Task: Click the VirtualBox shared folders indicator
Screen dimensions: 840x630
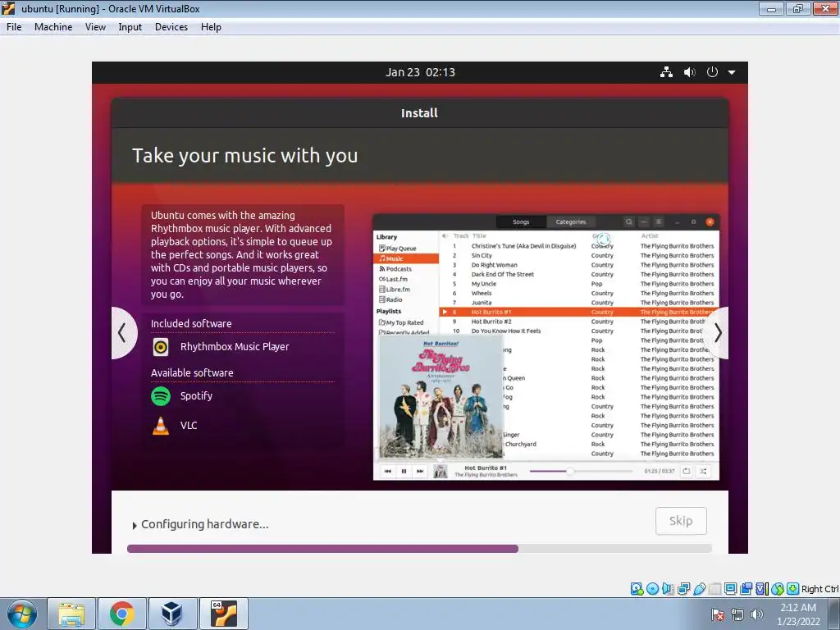Action: (x=714, y=589)
